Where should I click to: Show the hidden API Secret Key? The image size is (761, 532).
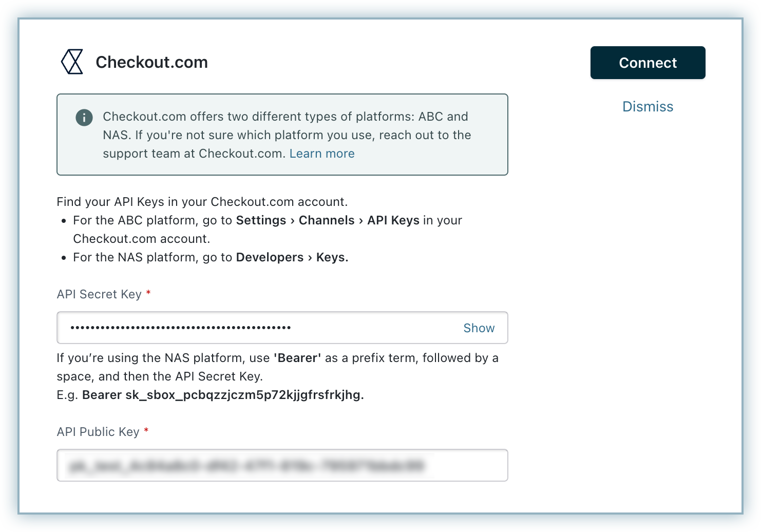pos(479,328)
